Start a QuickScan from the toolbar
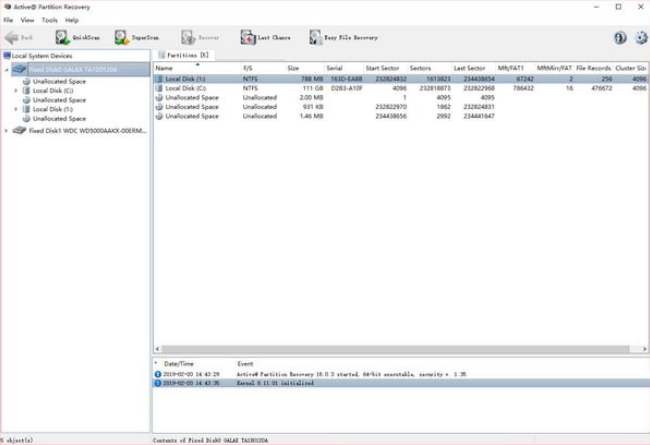Image resolution: width=650 pixels, height=445 pixels. (x=78, y=38)
